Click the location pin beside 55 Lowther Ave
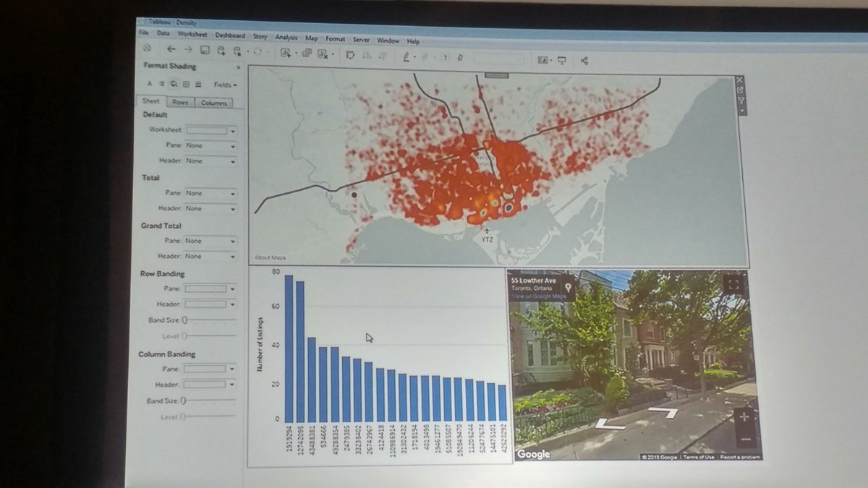 pos(569,288)
